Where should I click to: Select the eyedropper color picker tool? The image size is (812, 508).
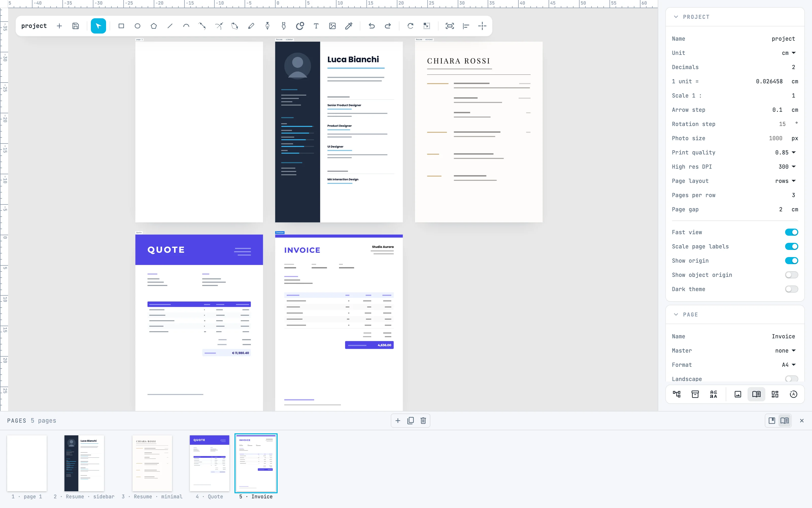349,26
